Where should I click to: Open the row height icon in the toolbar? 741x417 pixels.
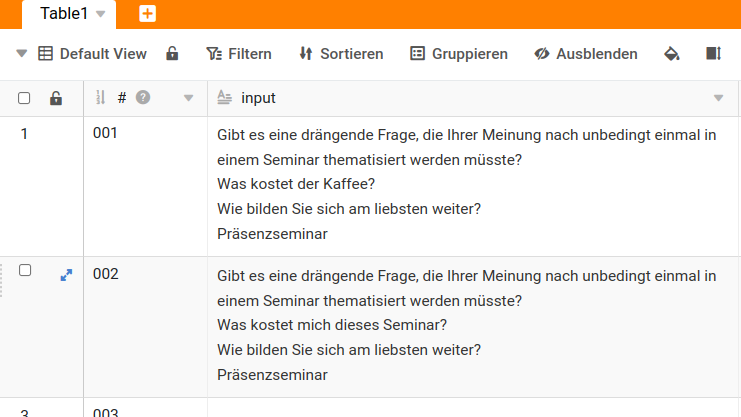(x=713, y=54)
